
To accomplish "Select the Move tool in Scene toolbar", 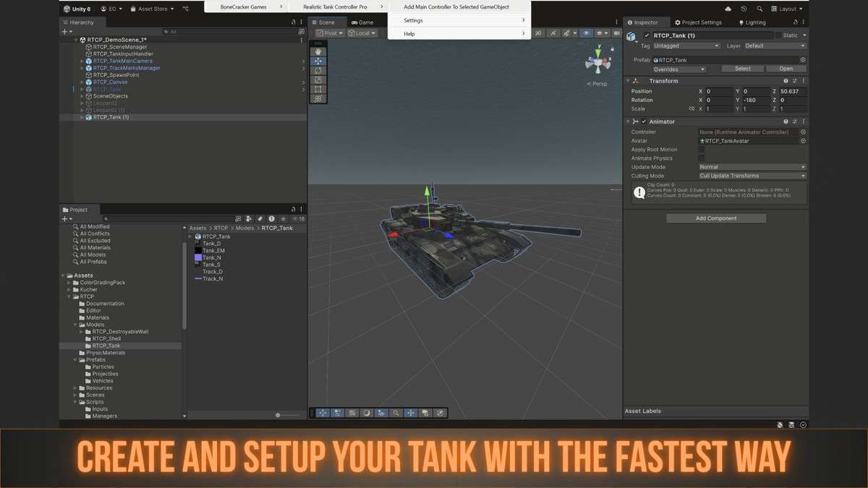I will pyautogui.click(x=318, y=61).
